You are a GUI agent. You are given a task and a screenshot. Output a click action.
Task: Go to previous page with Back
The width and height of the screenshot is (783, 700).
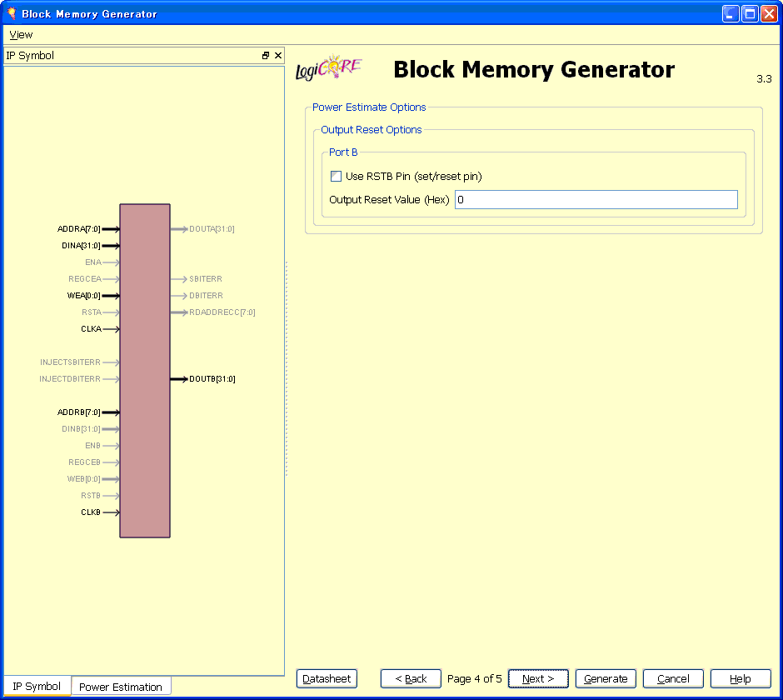411,678
